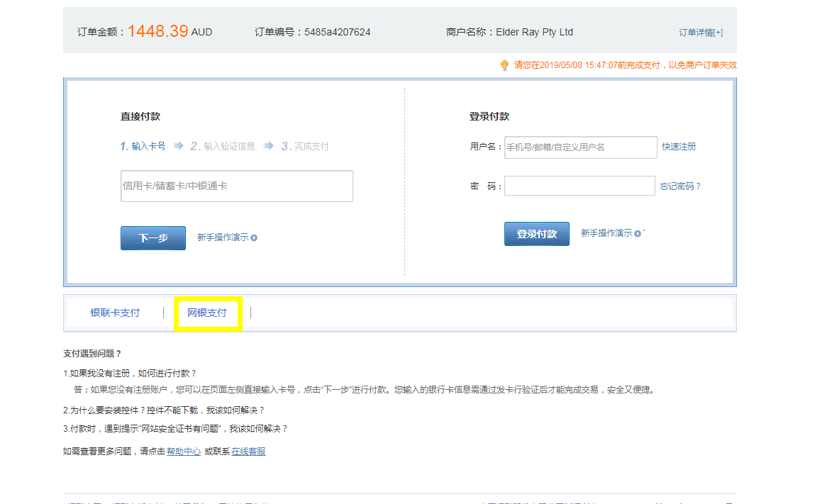Switch to the 网银支付 tab
Viewport: 837px width, 504px height.
coord(206,312)
